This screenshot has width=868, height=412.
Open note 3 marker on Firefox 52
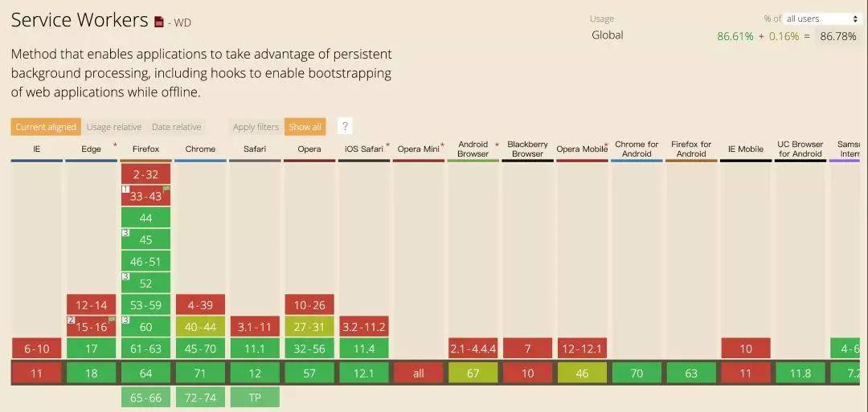(125, 276)
